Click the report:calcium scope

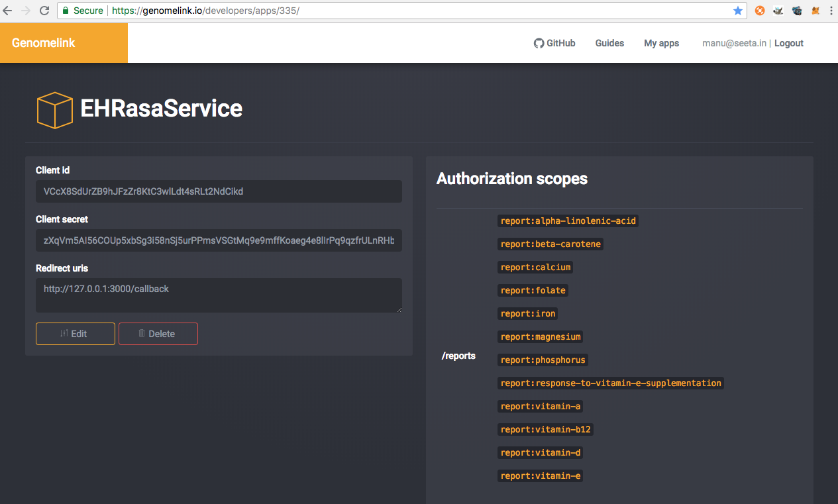(535, 268)
